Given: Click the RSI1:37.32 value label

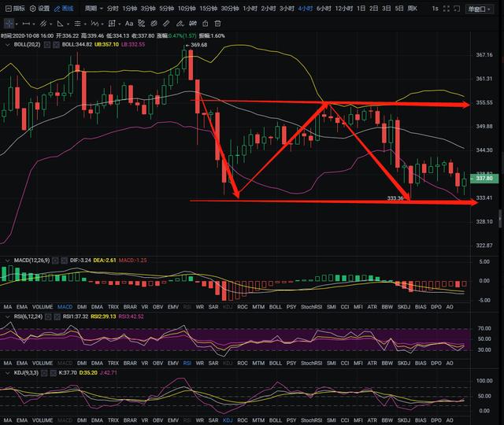Looking at the screenshot, I should tap(76, 316).
